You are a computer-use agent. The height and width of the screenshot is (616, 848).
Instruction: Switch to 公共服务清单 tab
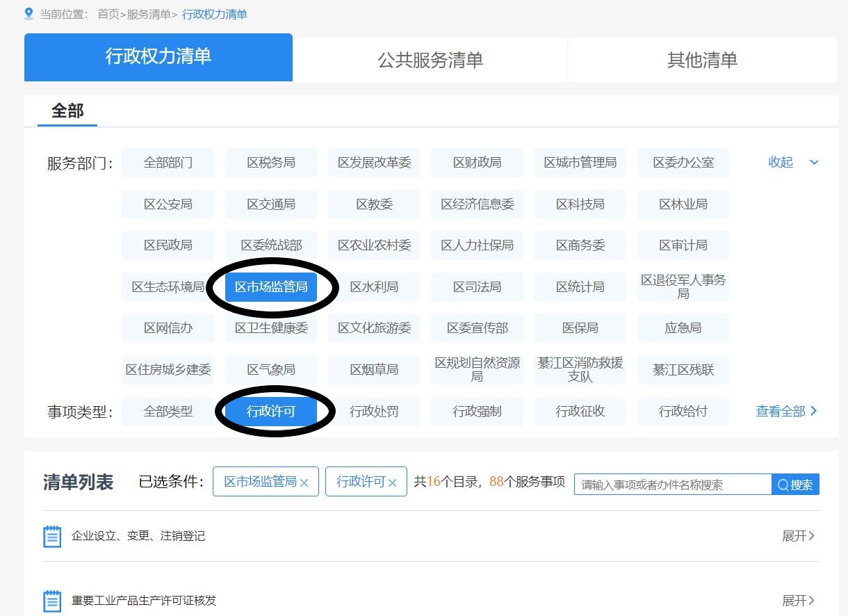click(x=430, y=60)
